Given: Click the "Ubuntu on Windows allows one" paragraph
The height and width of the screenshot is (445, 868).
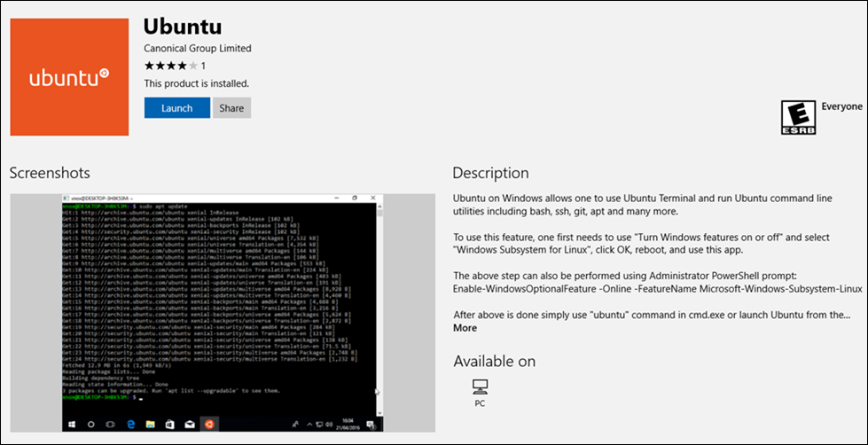Looking at the screenshot, I should click(x=643, y=204).
